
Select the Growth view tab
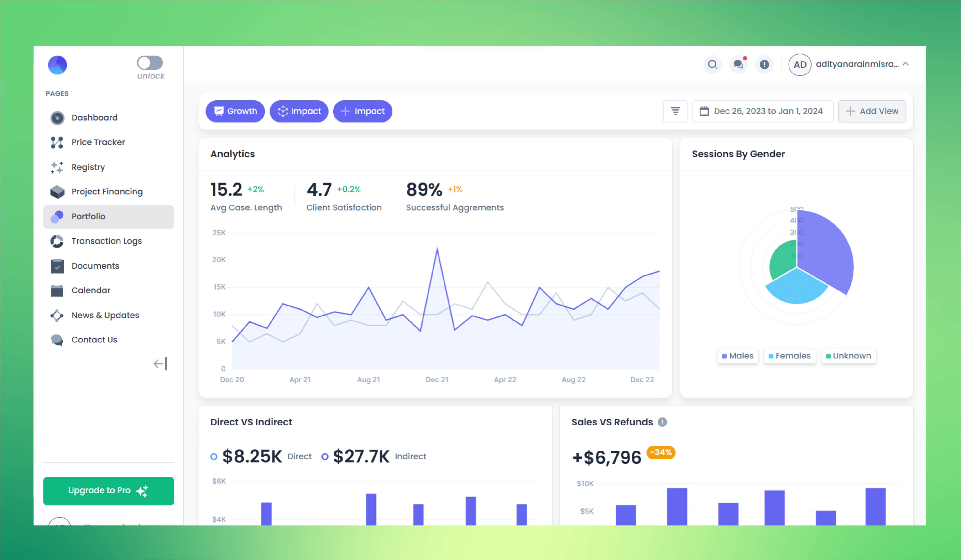pyautogui.click(x=235, y=111)
